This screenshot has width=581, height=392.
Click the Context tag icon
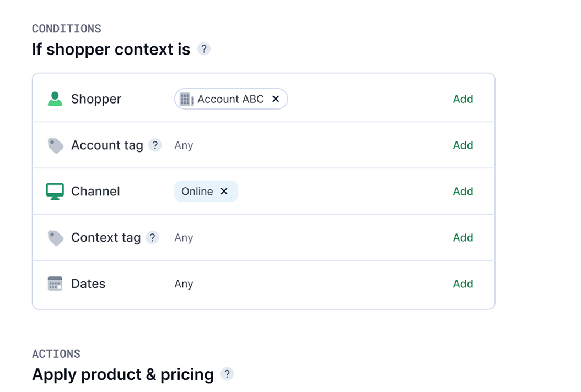tap(55, 238)
